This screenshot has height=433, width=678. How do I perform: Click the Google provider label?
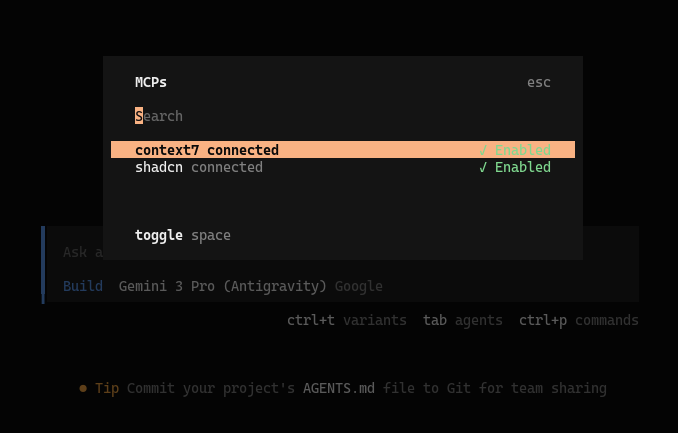click(x=358, y=286)
